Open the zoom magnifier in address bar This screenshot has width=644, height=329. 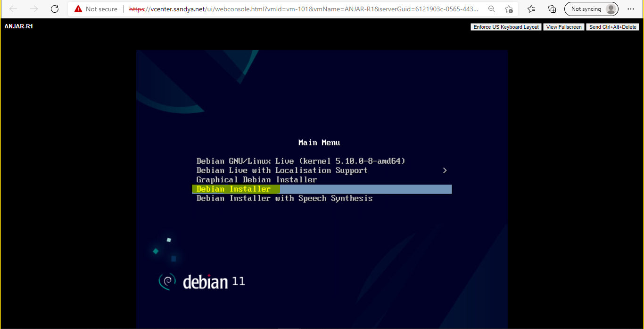tap(492, 9)
